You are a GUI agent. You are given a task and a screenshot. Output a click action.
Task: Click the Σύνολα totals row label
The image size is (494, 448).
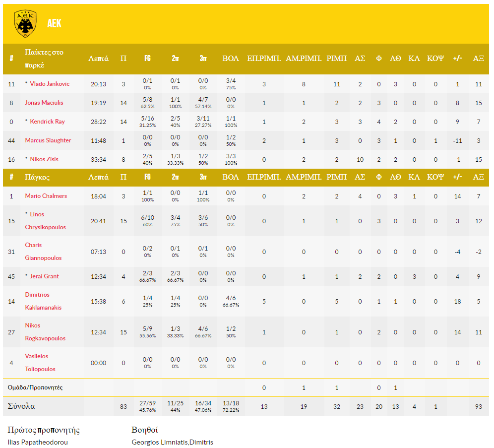[x=21, y=406]
